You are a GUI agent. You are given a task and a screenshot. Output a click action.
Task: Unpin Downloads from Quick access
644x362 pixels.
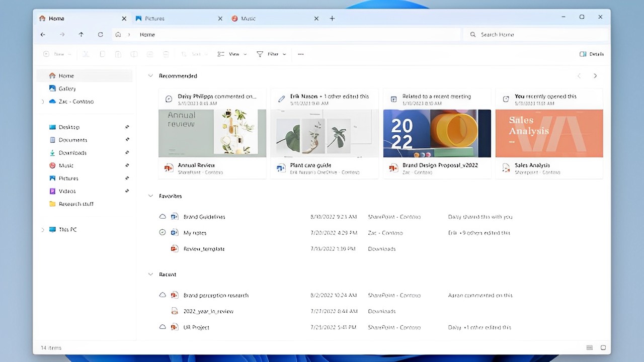[127, 152]
